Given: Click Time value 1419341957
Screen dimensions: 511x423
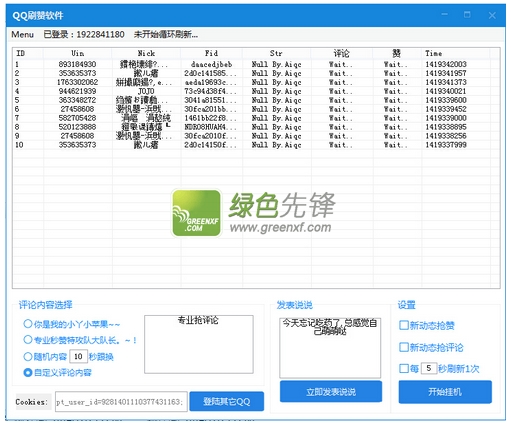Looking at the screenshot, I should tap(446, 73).
